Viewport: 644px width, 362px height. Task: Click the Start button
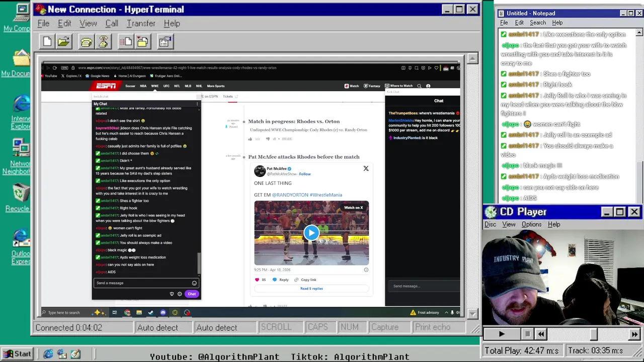click(x=17, y=354)
